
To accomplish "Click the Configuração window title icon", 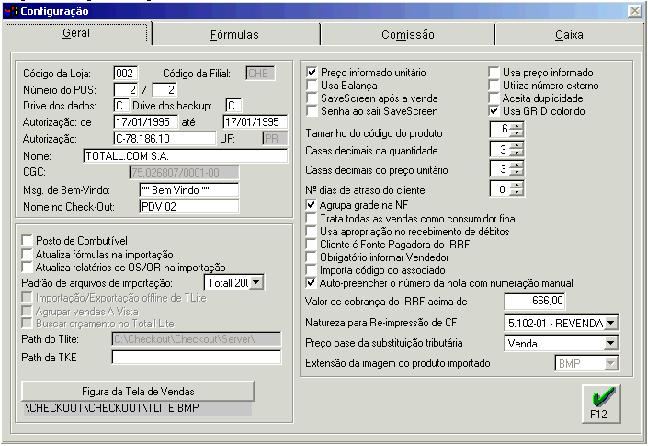I will tap(11, 11).
